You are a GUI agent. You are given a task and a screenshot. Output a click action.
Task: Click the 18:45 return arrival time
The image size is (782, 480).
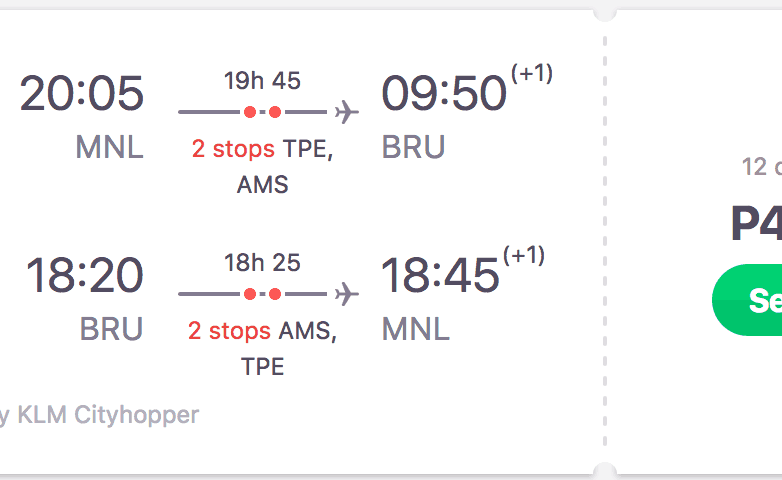click(x=440, y=276)
